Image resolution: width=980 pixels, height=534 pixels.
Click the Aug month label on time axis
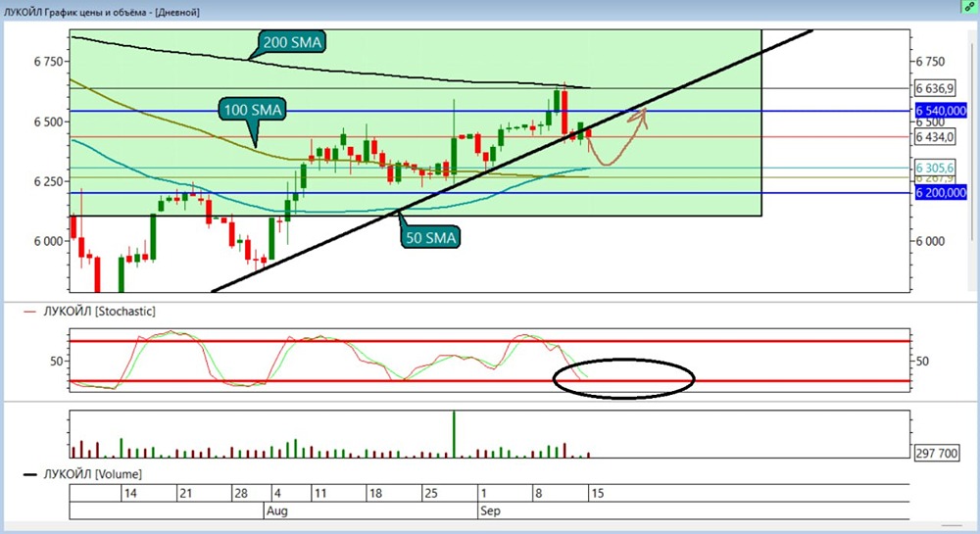[277, 510]
